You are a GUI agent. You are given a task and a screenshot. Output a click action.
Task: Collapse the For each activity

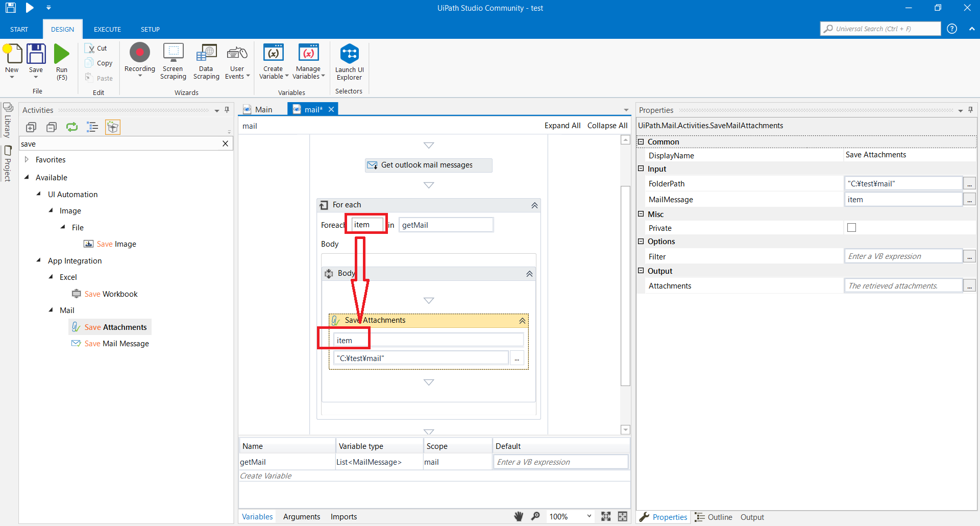tap(534, 205)
